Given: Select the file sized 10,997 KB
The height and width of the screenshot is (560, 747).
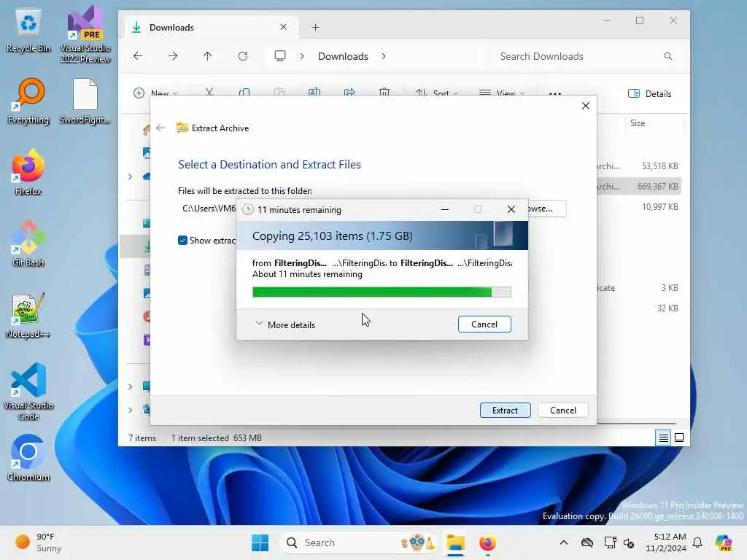Looking at the screenshot, I should click(638, 206).
